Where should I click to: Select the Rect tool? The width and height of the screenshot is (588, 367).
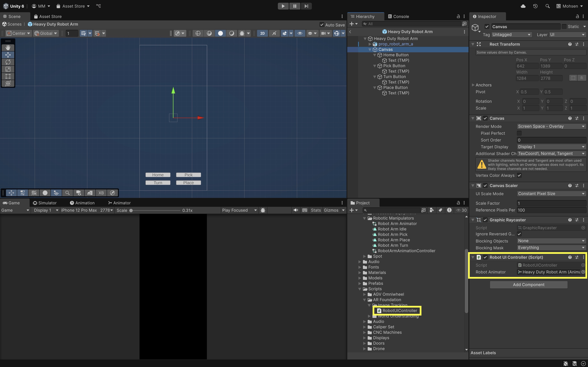click(x=8, y=76)
